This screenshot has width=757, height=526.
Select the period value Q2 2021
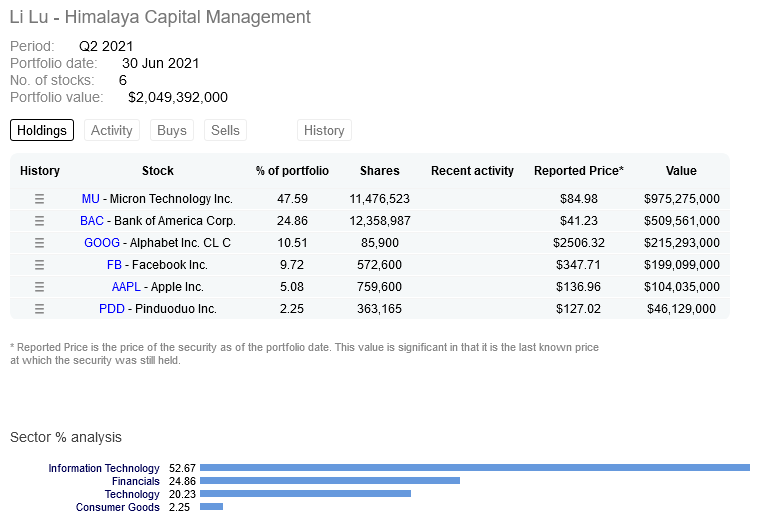(106, 46)
